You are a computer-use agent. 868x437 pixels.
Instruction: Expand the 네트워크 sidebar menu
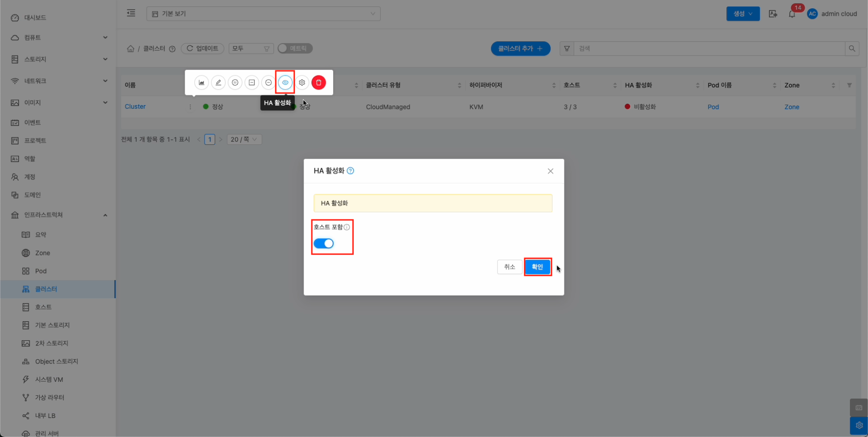[x=58, y=81]
